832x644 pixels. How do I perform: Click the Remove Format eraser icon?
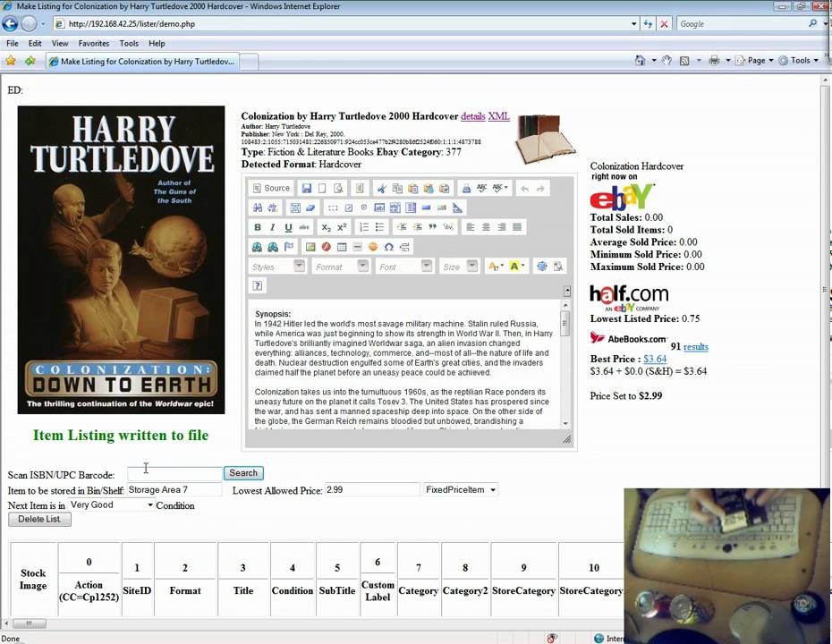[x=311, y=208]
